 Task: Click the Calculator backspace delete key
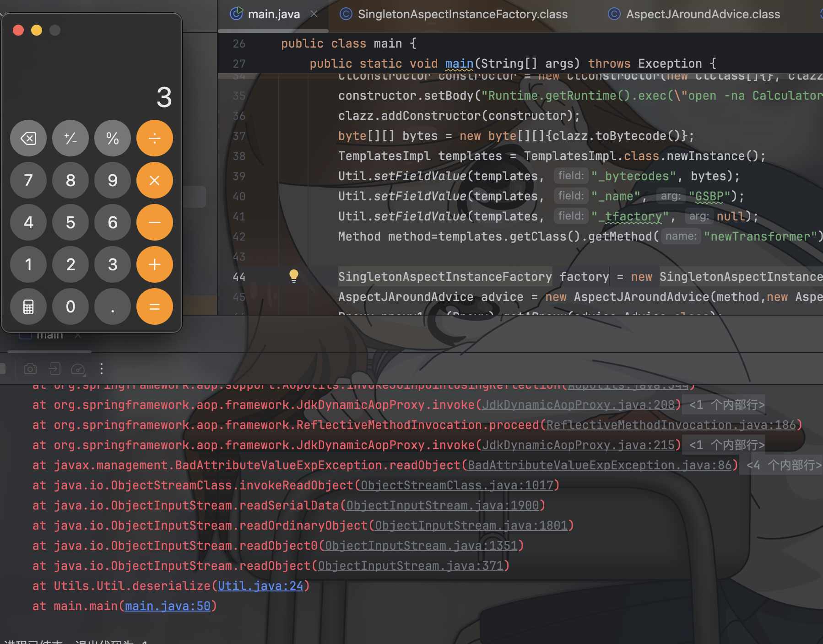[x=28, y=138]
